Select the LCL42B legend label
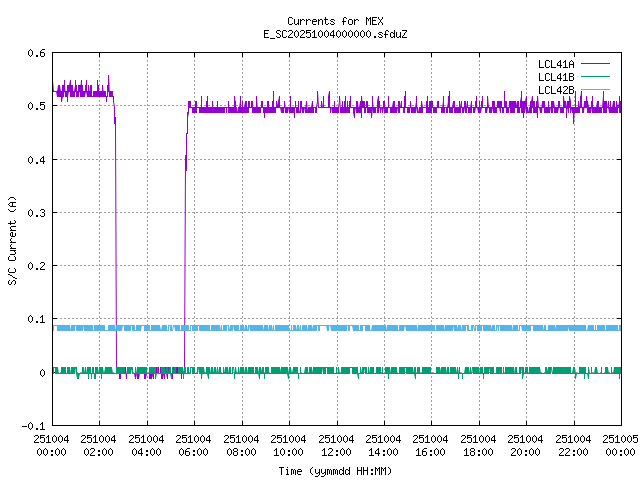Screen dimensions: 640x480 [556, 90]
